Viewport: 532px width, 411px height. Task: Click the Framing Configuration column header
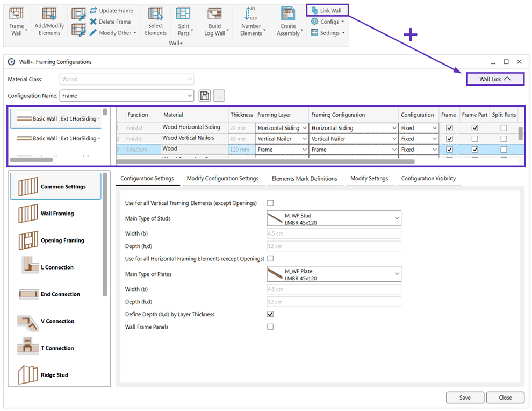(354, 115)
